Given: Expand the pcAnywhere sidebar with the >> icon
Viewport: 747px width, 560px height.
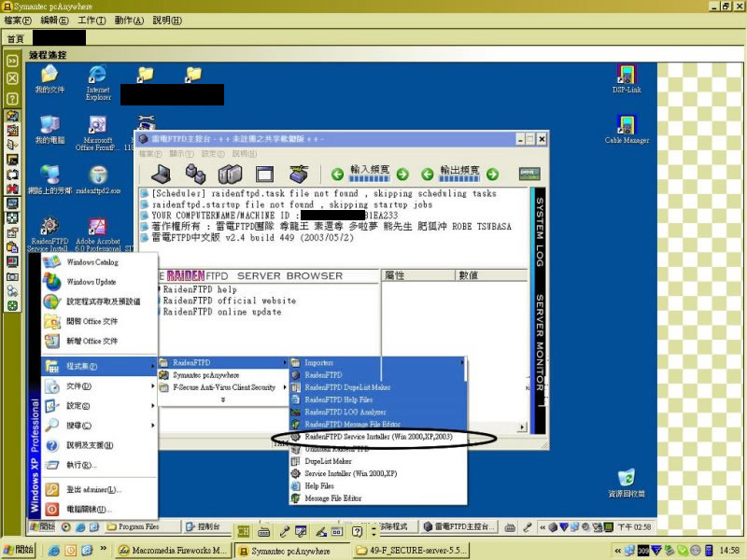Looking at the screenshot, I should tap(12, 61).
